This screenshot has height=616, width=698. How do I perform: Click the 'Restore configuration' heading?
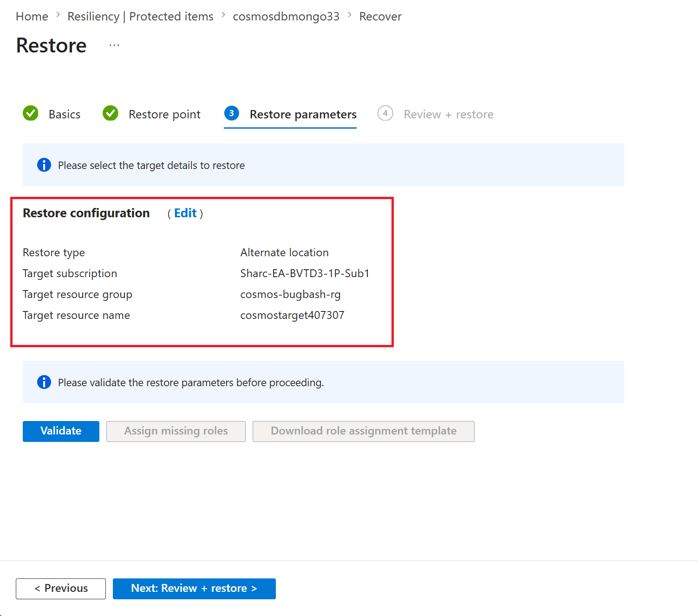click(86, 213)
